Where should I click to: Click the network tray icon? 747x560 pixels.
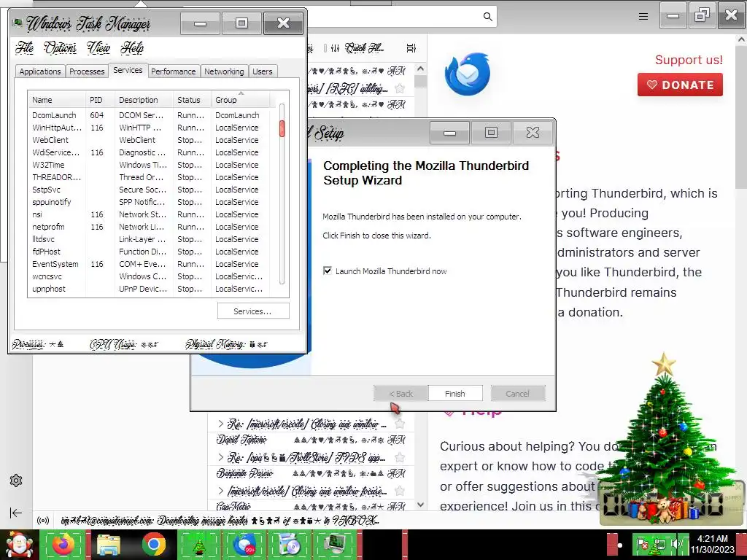click(x=660, y=543)
